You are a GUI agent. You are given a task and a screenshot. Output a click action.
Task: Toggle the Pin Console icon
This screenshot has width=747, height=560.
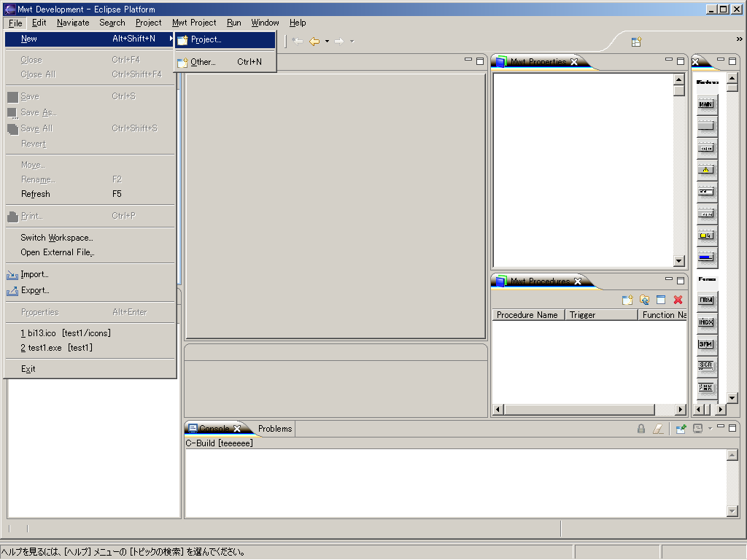tap(681, 429)
